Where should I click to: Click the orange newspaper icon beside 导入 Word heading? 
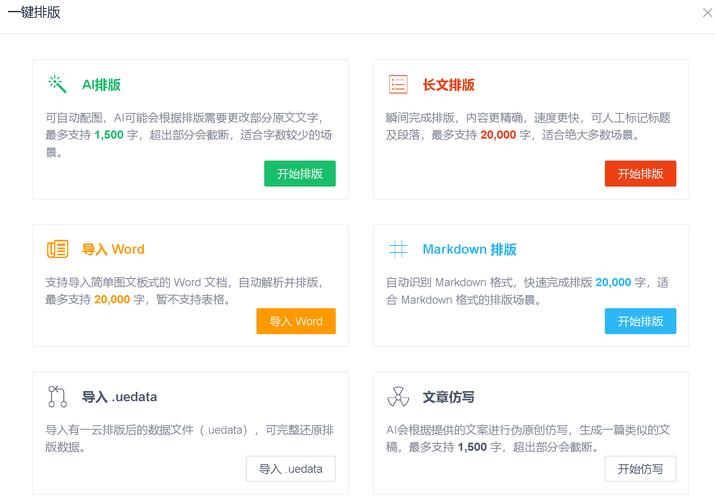(57, 249)
